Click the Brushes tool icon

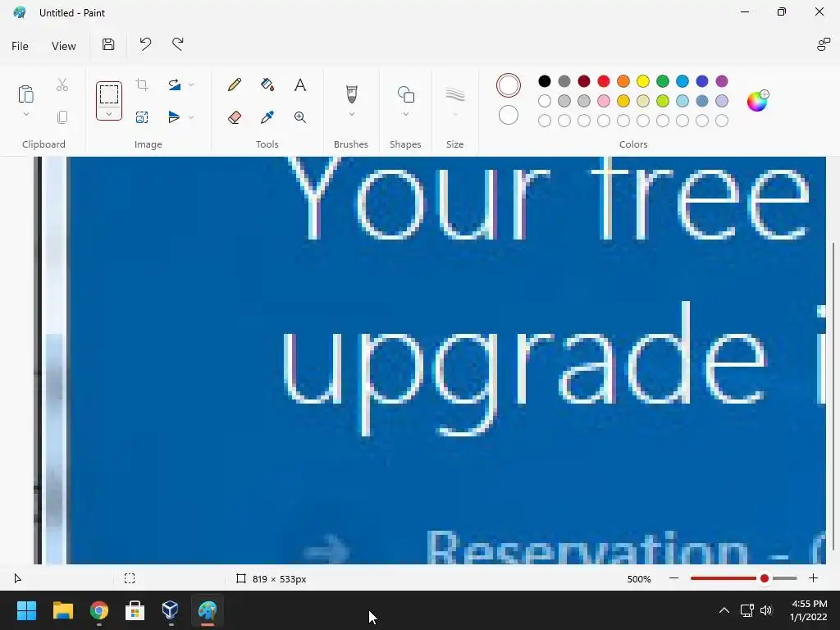pyautogui.click(x=351, y=94)
